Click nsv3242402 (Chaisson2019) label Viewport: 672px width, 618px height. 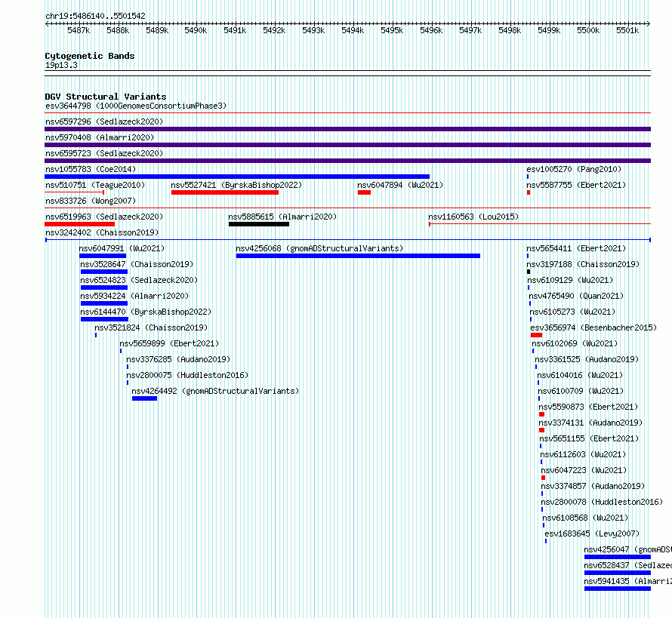click(102, 232)
